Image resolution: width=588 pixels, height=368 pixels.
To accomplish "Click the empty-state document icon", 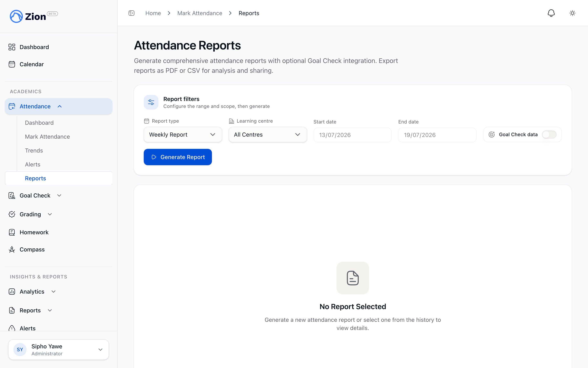I will tap(353, 278).
